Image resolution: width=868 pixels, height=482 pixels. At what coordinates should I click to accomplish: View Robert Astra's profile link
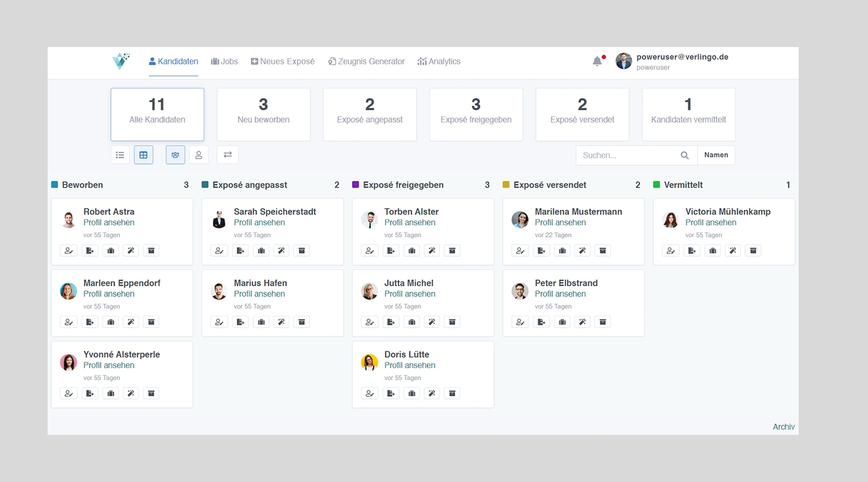click(x=108, y=222)
